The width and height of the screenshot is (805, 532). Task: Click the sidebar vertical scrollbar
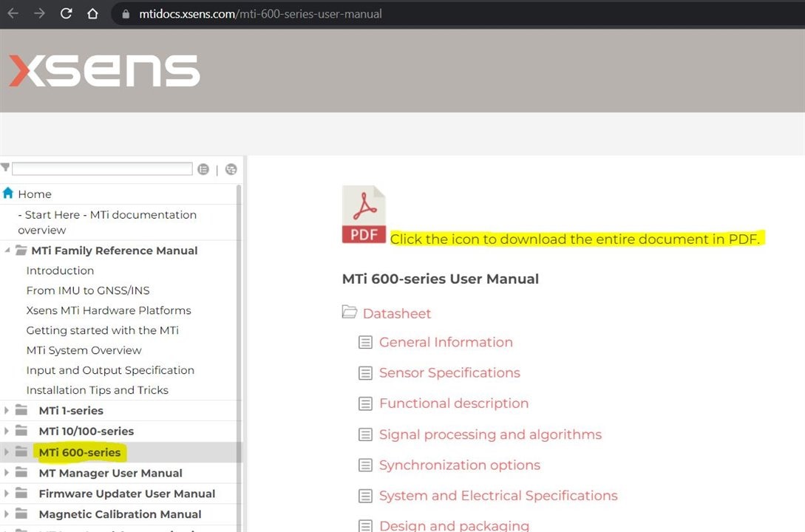coord(239,358)
